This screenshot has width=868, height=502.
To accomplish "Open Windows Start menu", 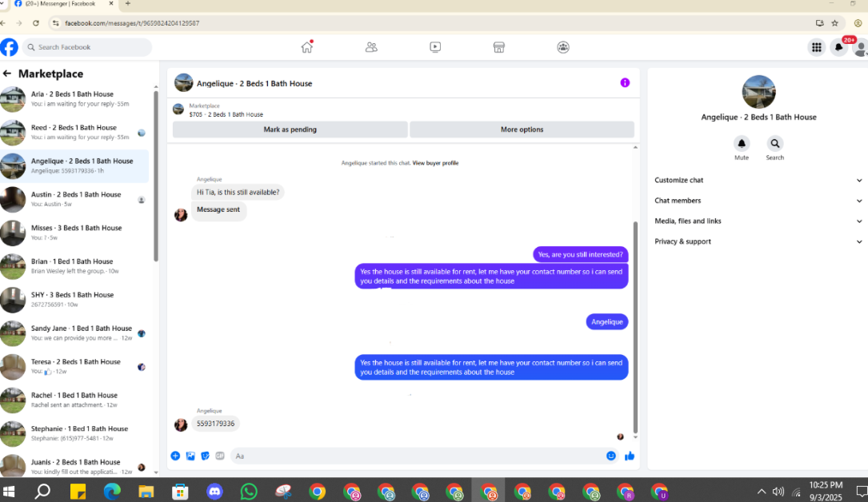I will pyautogui.click(x=9, y=492).
